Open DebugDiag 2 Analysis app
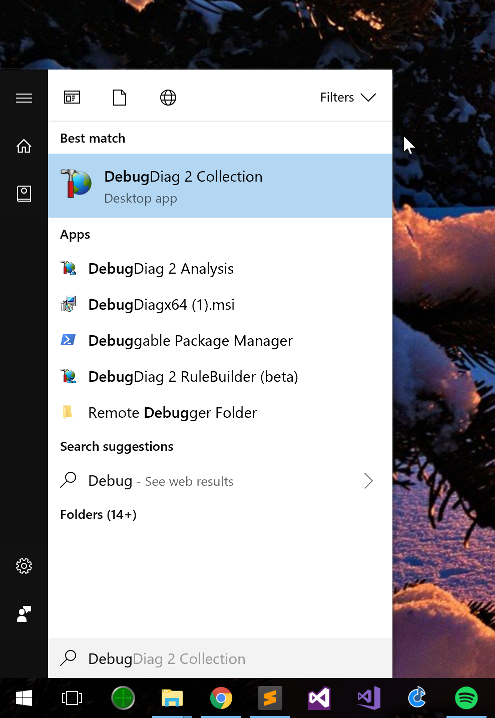The width and height of the screenshot is (495, 718). (x=220, y=268)
